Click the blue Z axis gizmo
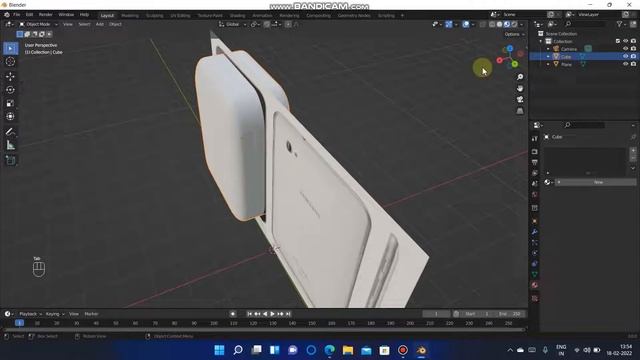This screenshot has width=640, height=360. point(510,49)
